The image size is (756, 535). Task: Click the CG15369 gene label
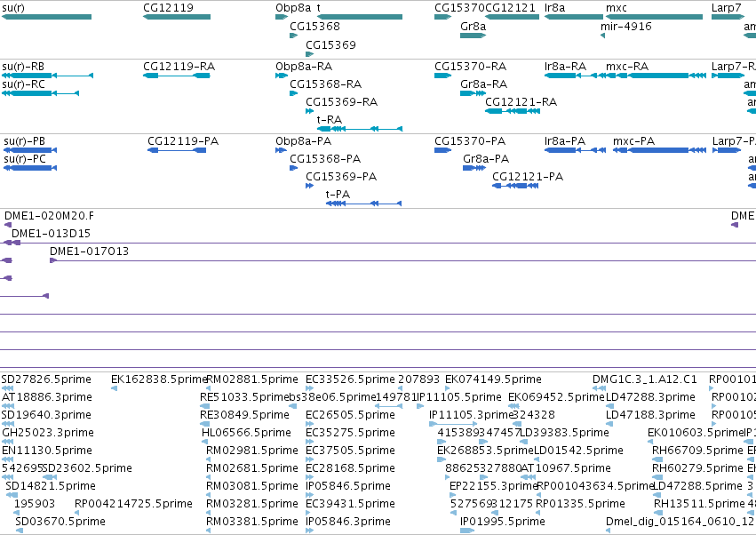pyautogui.click(x=330, y=44)
